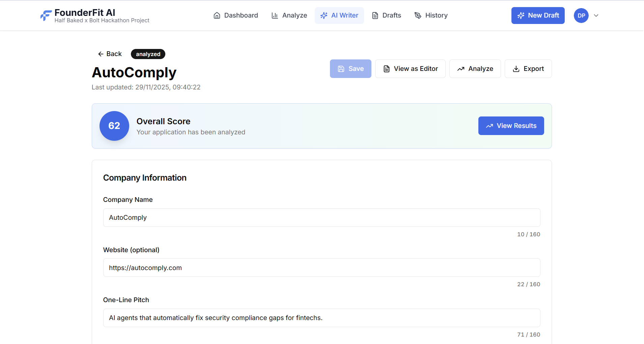Click the AI Writer sparkles icon

(324, 16)
